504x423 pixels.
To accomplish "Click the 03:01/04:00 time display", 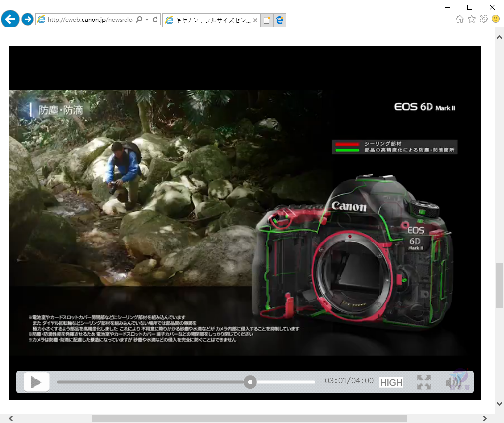I will point(349,381).
